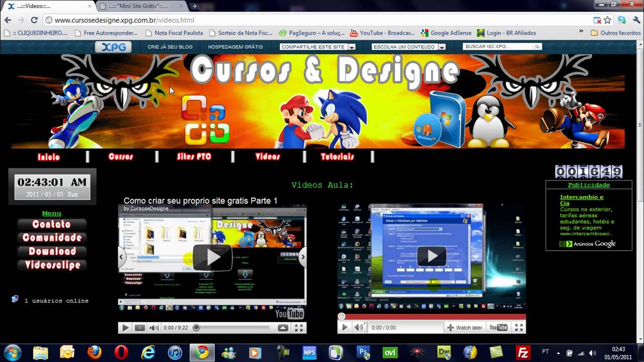Bookmark this page with the star icon
Screen dimensions: 644x362
click(607, 20)
